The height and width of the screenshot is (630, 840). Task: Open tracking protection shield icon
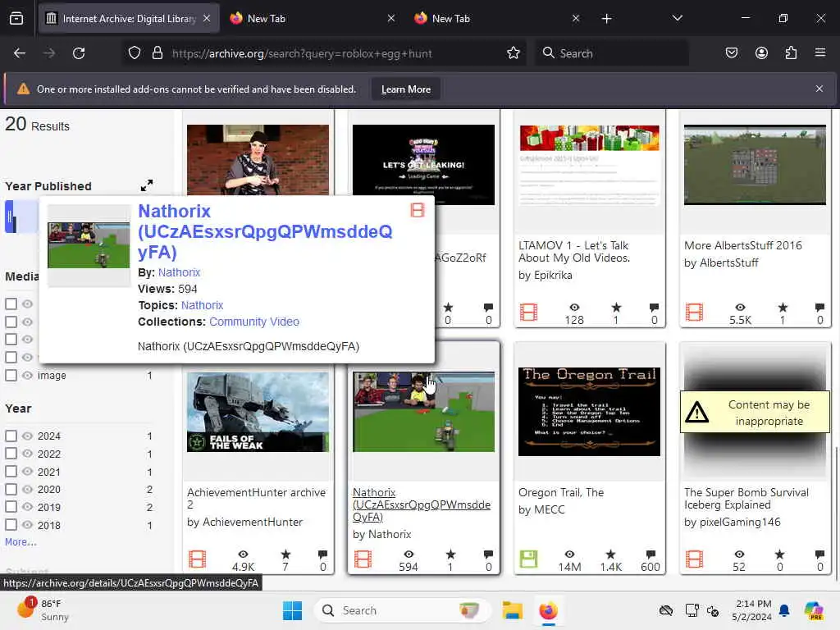point(135,53)
